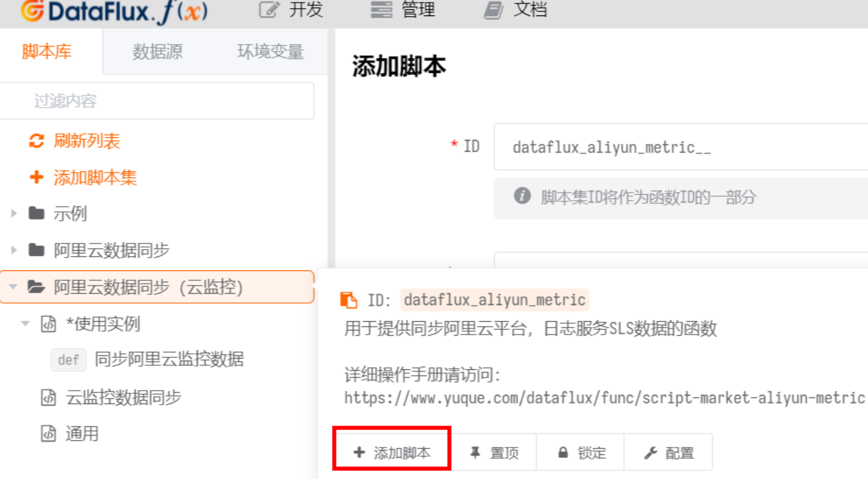
Task: Click the 置顶 pin button
Action: tap(495, 453)
